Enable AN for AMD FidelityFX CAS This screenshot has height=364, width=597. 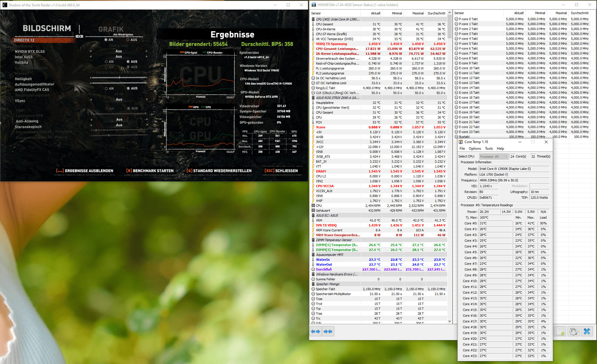(107, 89)
